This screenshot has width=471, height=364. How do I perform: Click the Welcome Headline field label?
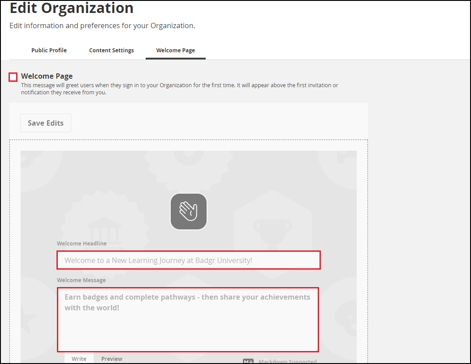click(x=82, y=243)
